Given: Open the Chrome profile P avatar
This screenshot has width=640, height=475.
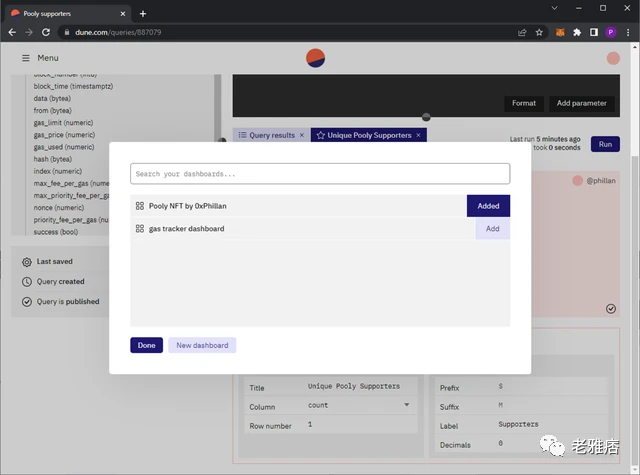Looking at the screenshot, I should coord(611,32).
